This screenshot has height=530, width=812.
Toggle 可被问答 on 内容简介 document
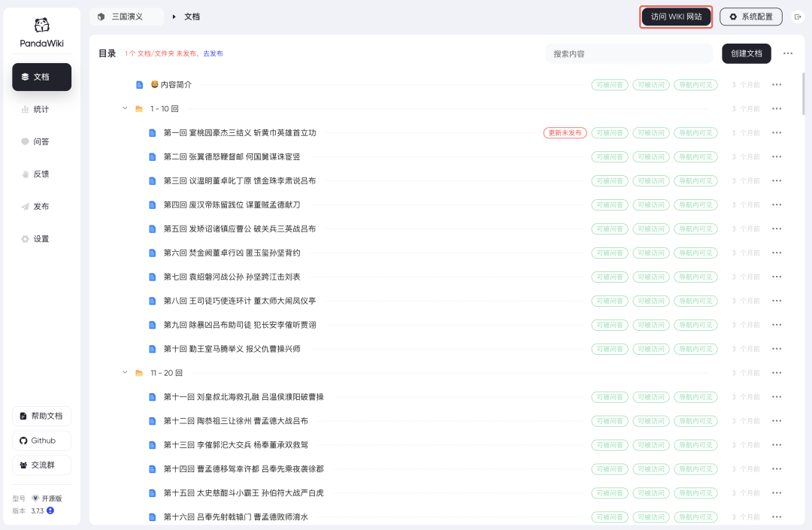coord(609,84)
